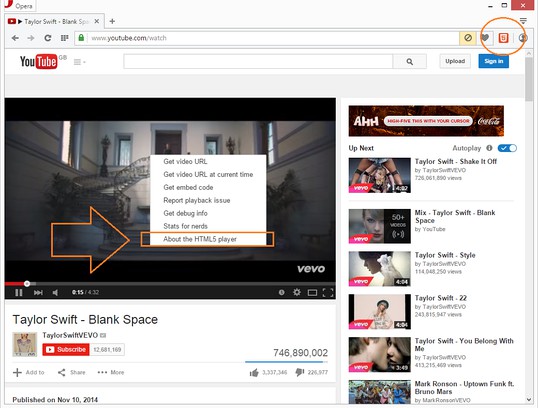The width and height of the screenshot is (538, 408).
Task: Close the Taylor Swift - Blank Space tab
Action: 97,21
